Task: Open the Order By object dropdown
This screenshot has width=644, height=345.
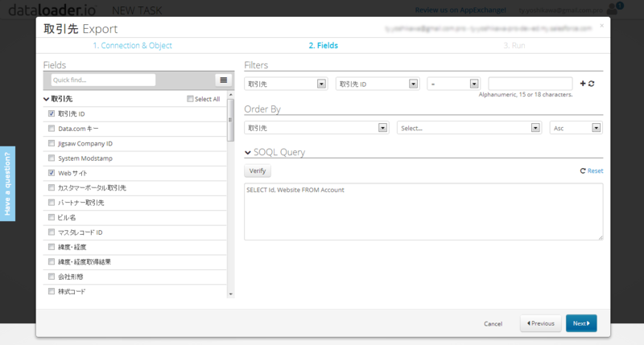Action: [x=316, y=128]
